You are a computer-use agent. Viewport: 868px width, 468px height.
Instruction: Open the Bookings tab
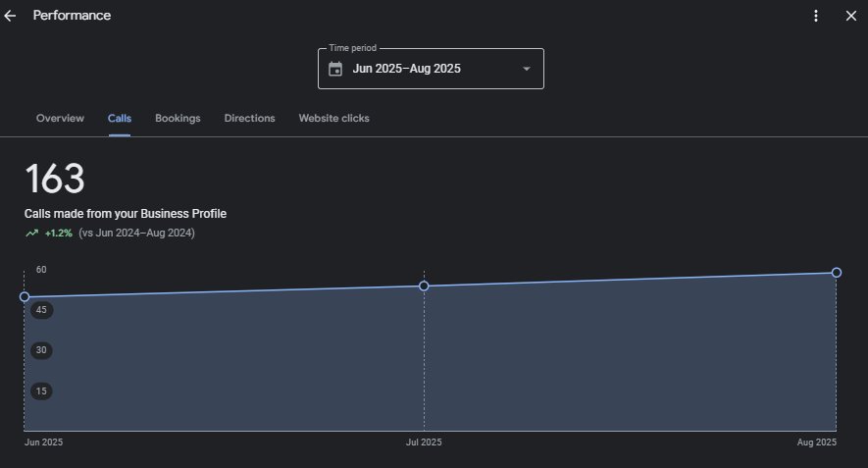178,119
